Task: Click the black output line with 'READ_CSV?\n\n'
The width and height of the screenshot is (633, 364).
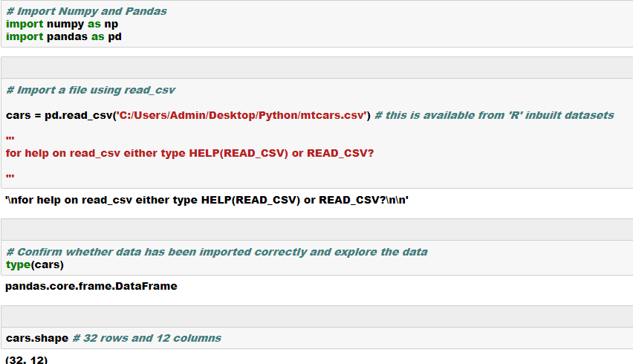Action: coord(207,200)
